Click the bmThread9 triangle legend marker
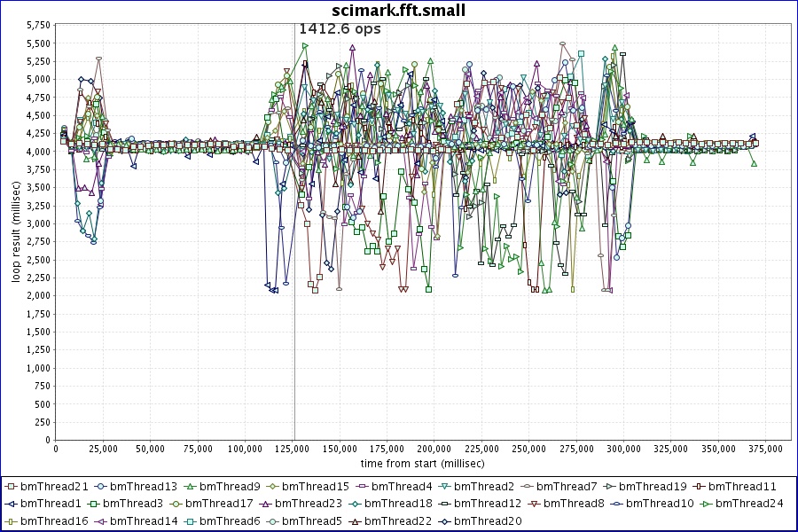This screenshot has width=798, height=532. pos(193,487)
